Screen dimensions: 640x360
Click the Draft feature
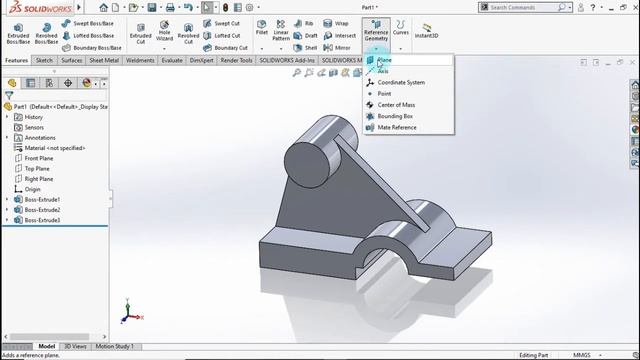point(306,36)
